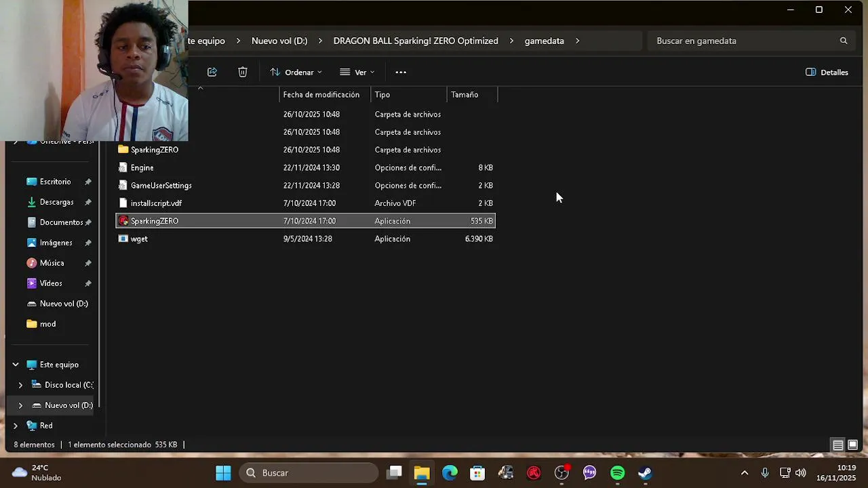Open pinned Nuevo vol (D:) in quick access
This screenshot has height=488, width=868.
[x=64, y=304]
